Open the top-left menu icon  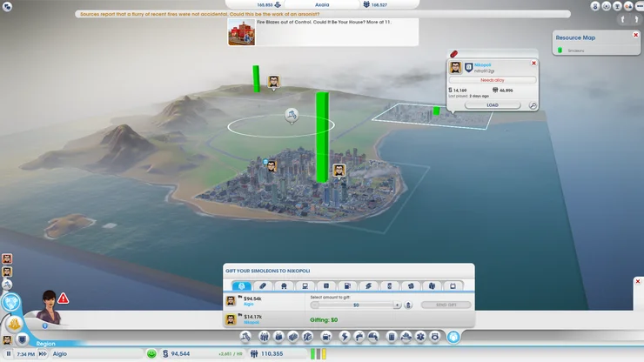tap(7, 7)
